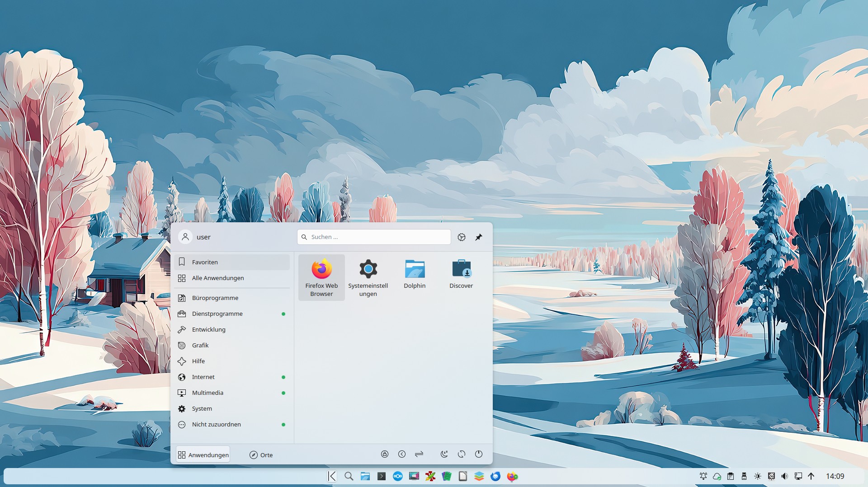This screenshot has height=487, width=868.
Task: Click the shutdown power icon
Action: pyautogui.click(x=479, y=454)
